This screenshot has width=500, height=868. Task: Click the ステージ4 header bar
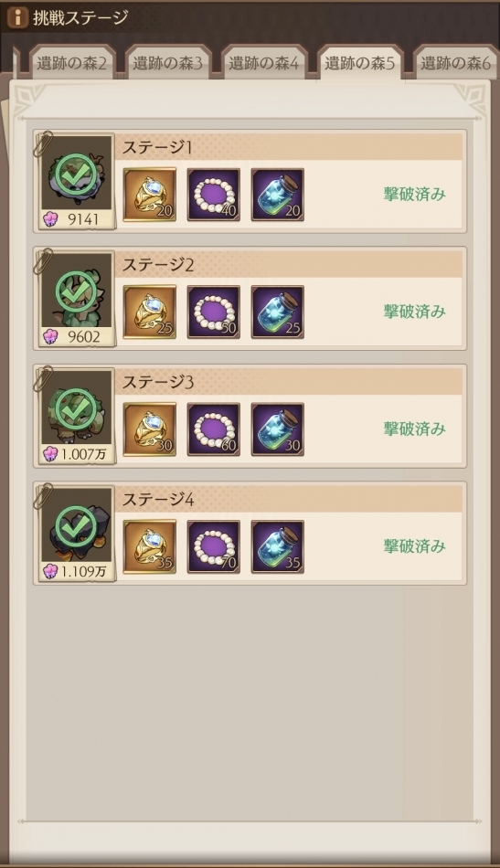click(289, 499)
